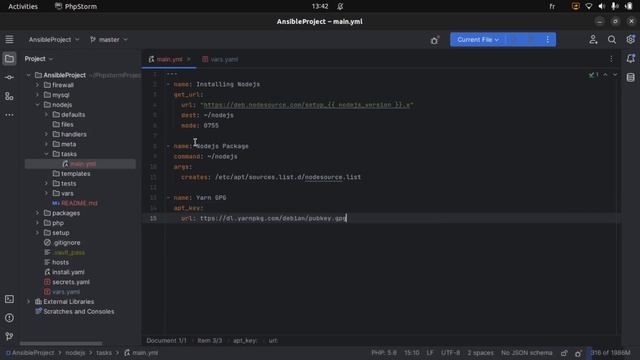640x360 pixels.
Task: Collapse the nodejs folder
Action: pyautogui.click(x=38, y=105)
